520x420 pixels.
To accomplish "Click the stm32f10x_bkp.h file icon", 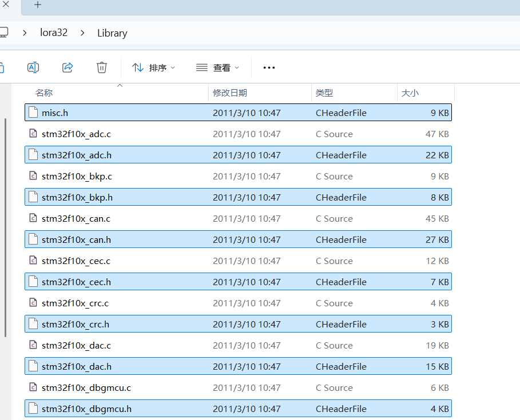I will pos(33,197).
